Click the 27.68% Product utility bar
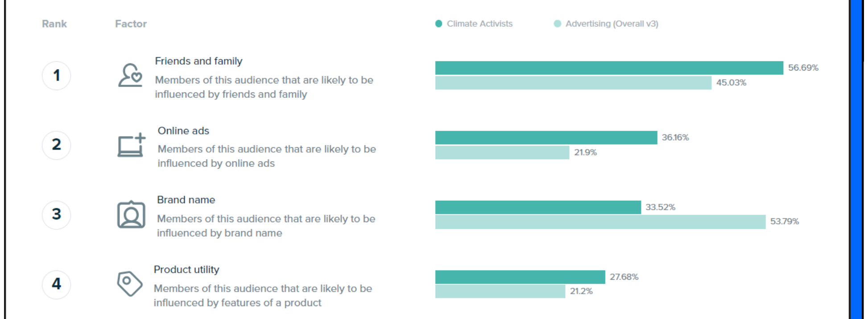868x319 pixels. tap(520, 277)
